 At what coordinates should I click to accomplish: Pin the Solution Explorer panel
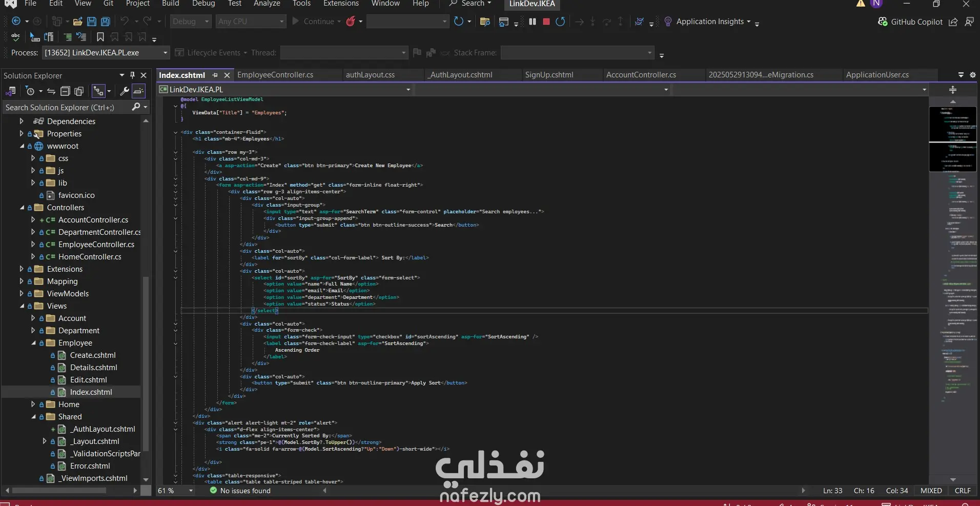pos(133,75)
